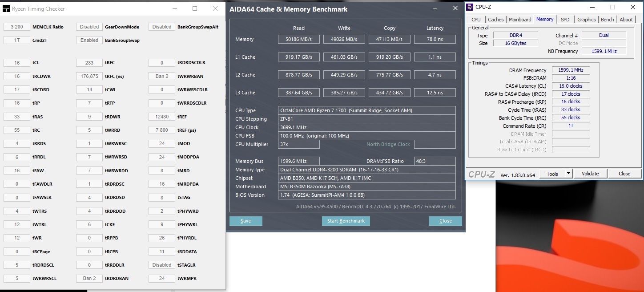Click the Save button in AIDA64
644x292 pixels.
[x=246, y=221]
